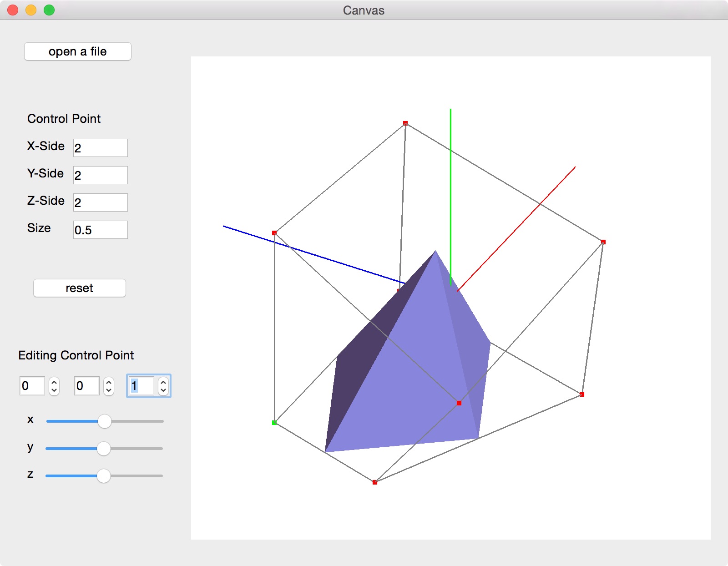Click the z slider handle
The height and width of the screenshot is (566, 728).
pyautogui.click(x=104, y=476)
